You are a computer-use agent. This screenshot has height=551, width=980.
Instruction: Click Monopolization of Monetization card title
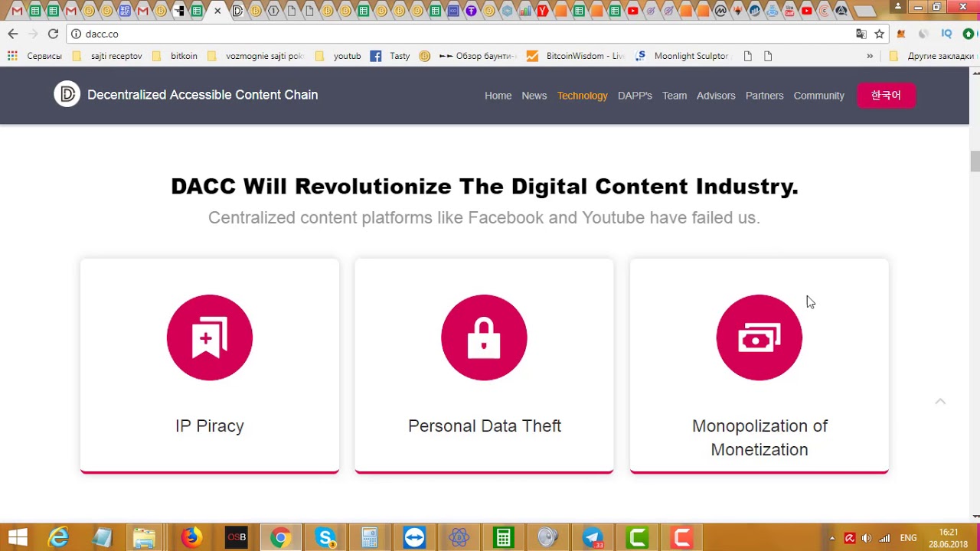click(759, 438)
